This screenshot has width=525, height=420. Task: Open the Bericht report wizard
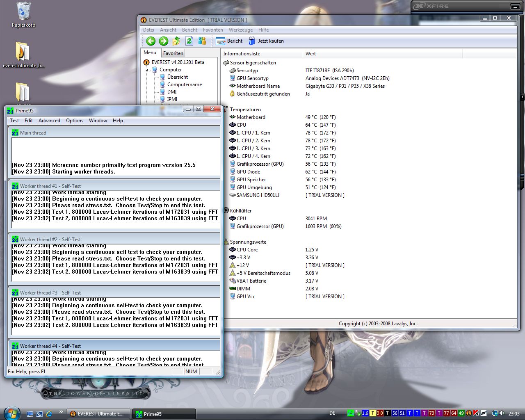pyautogui.click(x=229, y=41)
